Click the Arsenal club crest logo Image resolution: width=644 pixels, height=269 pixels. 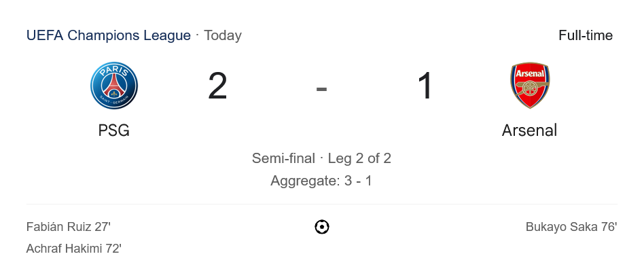point(530,86)
